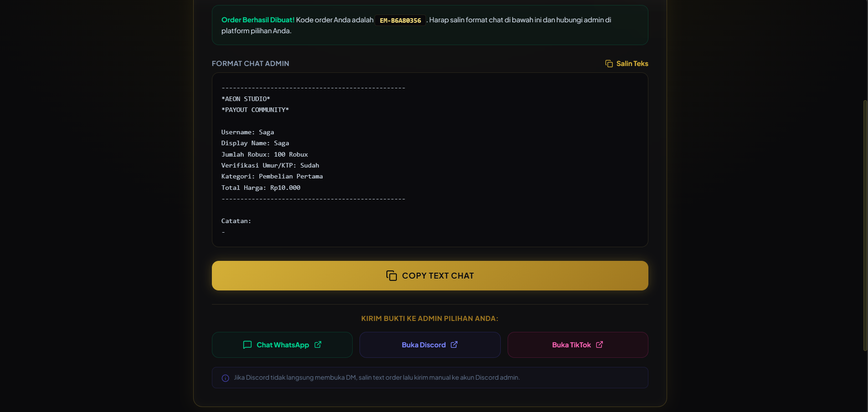868x412 pixels.
Task: Click the page vertical scrollbar
Action: (865, 225)
